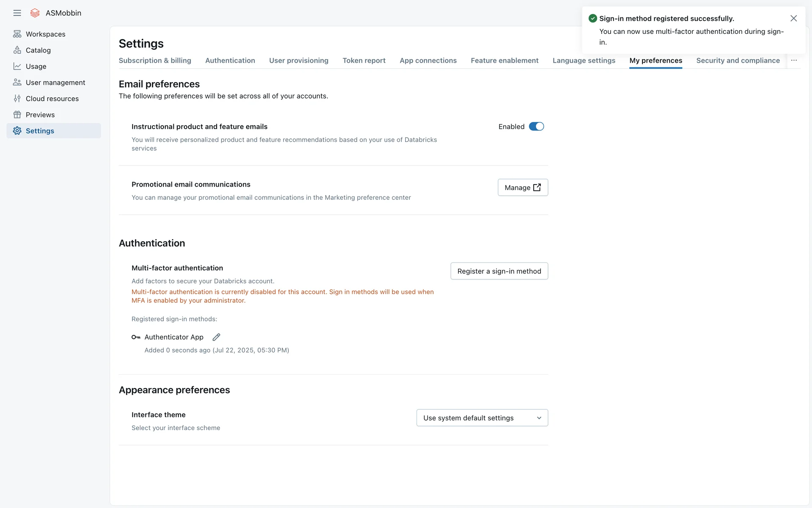Open the Interface theme dropdown
Image resolution: width=812 pixels, height=508 pixels.
pyautogui.click(x=482, y=418)
